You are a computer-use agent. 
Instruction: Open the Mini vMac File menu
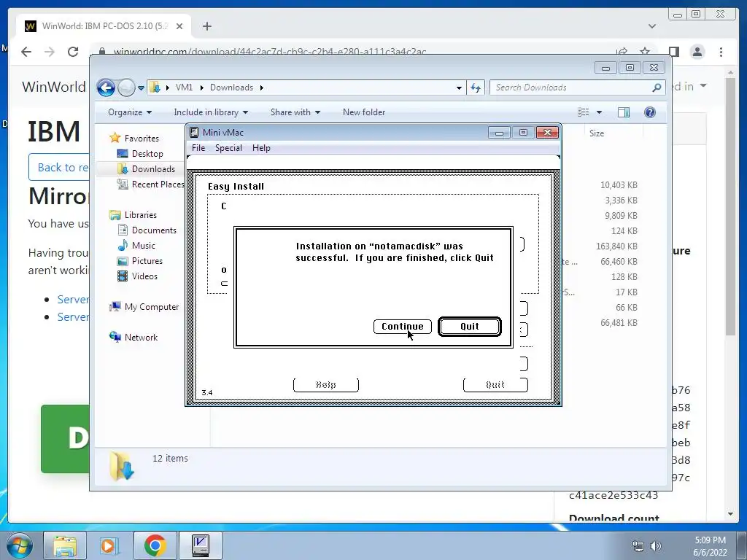(198, 148)
